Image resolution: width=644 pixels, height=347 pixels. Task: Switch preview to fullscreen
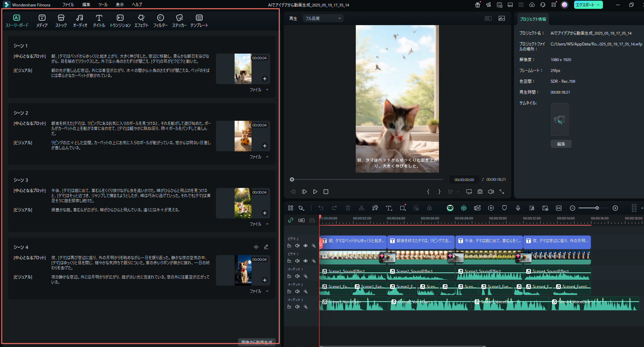tap(502, 192)
